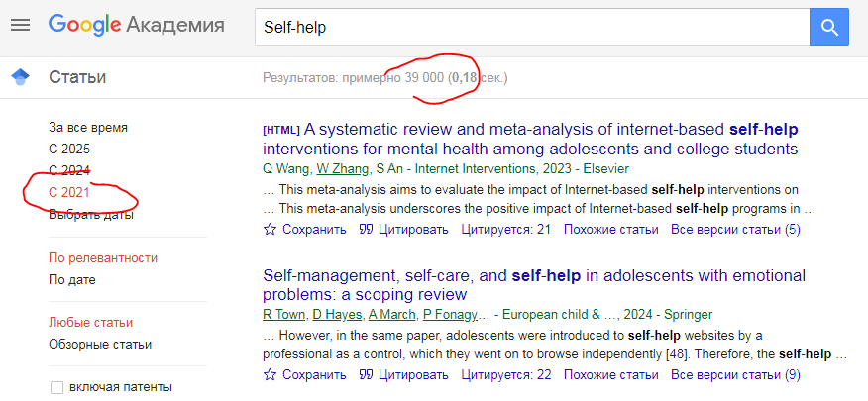Select the За все время filter

[x=88, y=128]
